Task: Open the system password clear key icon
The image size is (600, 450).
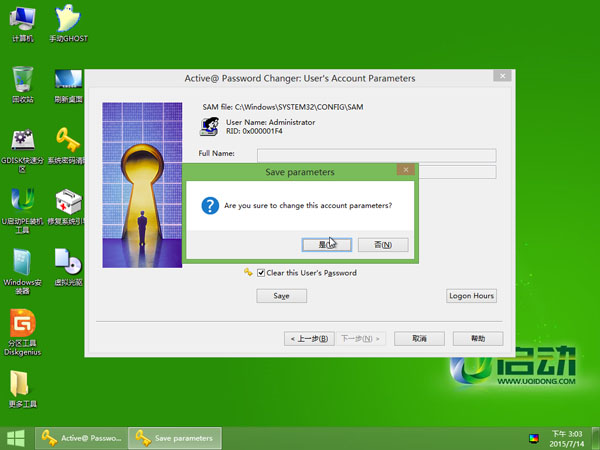Action: coord(67,145)
